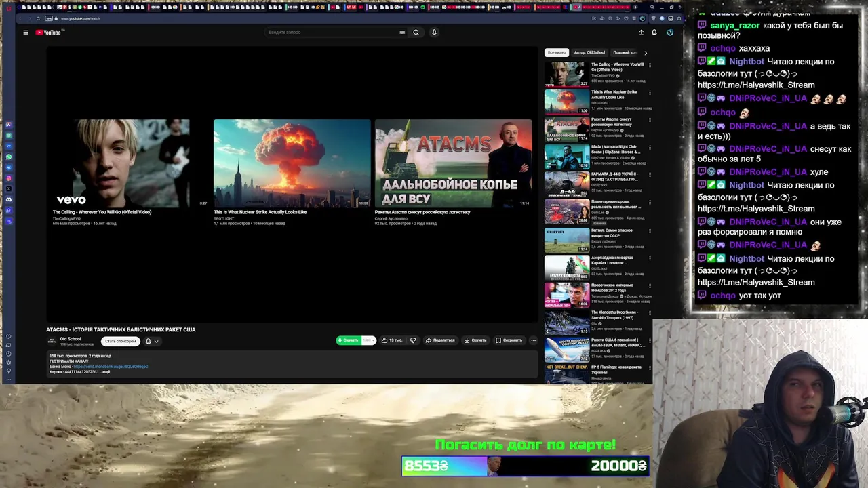
Task: Select the Похожий контент chip
Action: 625,52
